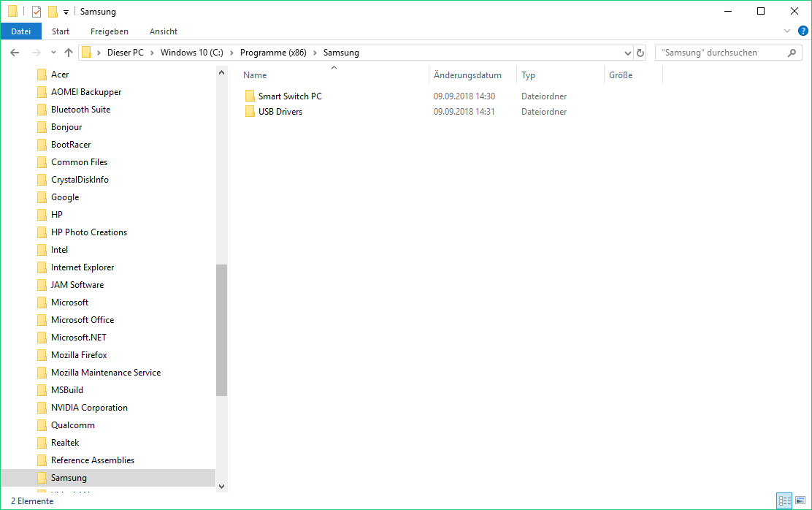Viewport: 812px width, 510px height.
Task: Click the date 09.09.2018 14:30
Action: (464, 96)
